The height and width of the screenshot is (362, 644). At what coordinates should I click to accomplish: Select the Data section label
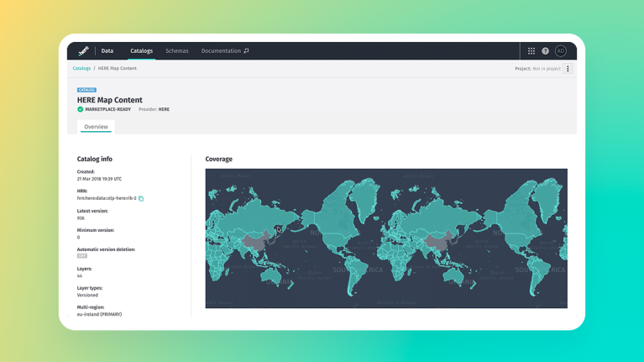pos(107,51)
